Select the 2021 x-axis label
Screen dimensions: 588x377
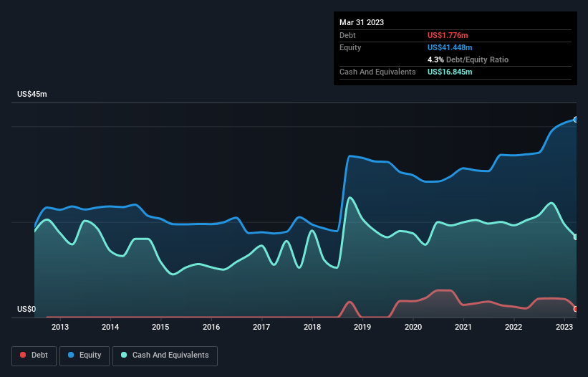coord(463,327)
